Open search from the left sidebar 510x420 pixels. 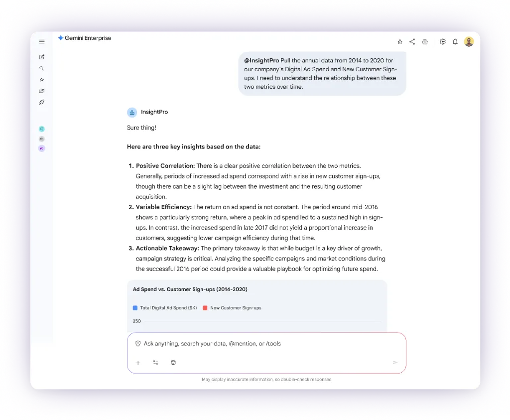pos(42,68)
